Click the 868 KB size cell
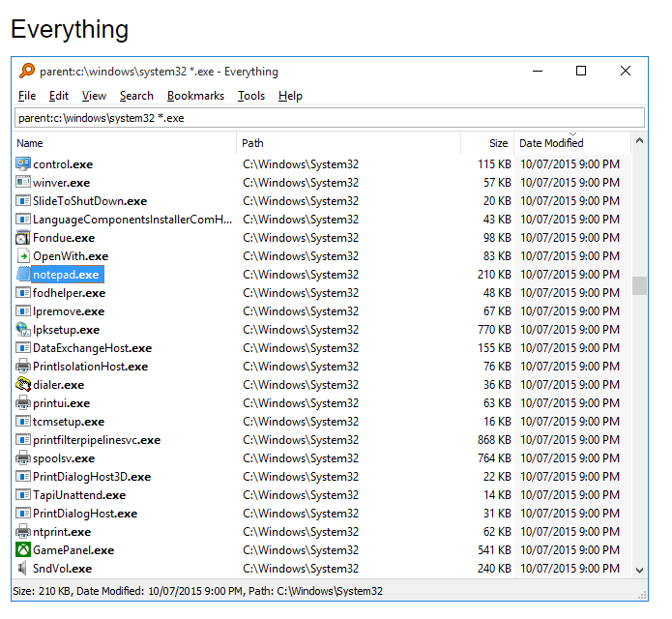Screen dimensions: 672x619 [x=494, y=440]
